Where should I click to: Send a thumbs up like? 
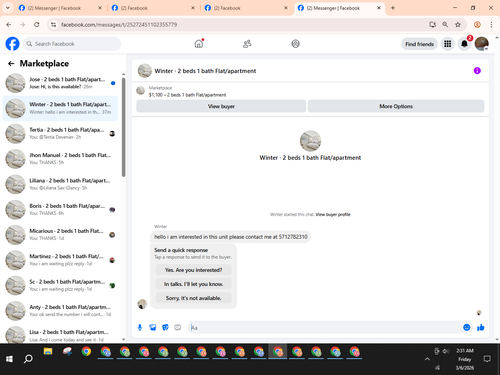point(481,327)
